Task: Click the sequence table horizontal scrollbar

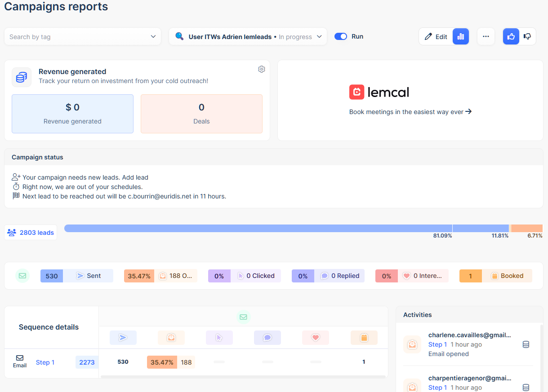Action: [x=243, y=376]
